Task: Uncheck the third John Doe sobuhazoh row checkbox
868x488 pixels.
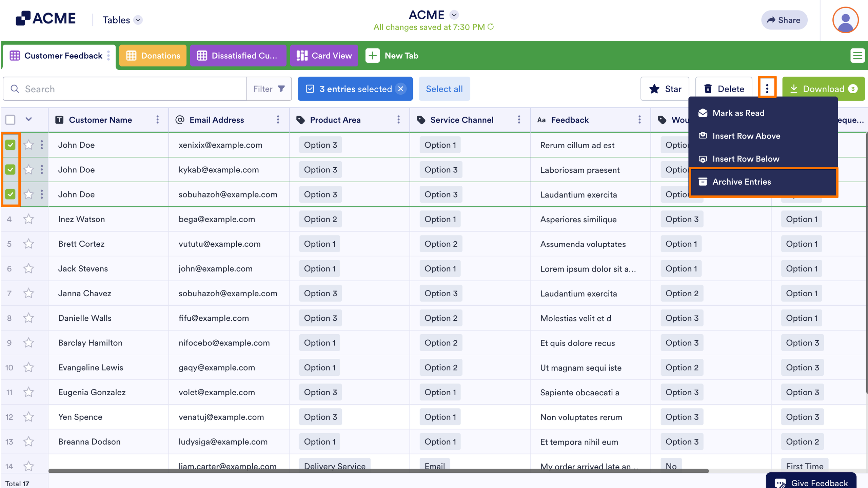Action: click(11, 194)
